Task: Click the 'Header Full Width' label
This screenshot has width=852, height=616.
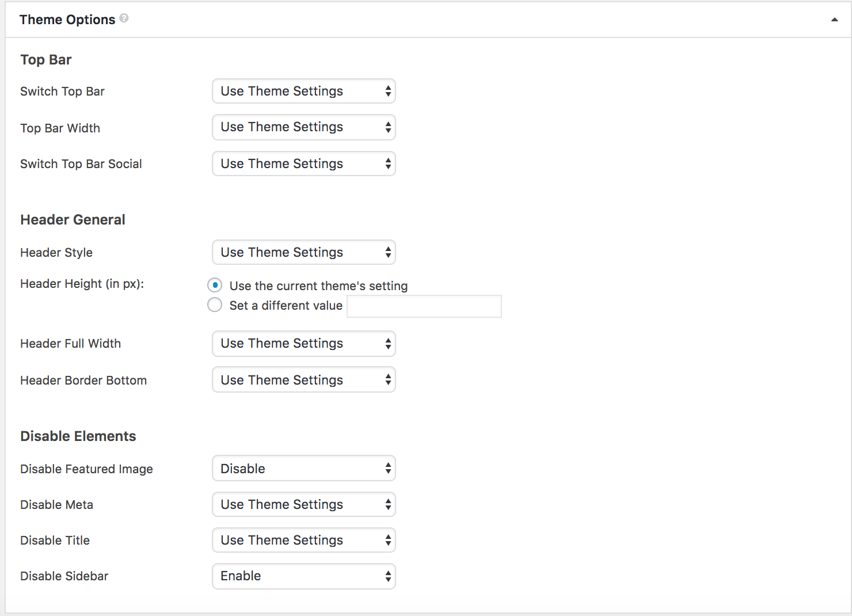Action: click(x=71, y=344)
